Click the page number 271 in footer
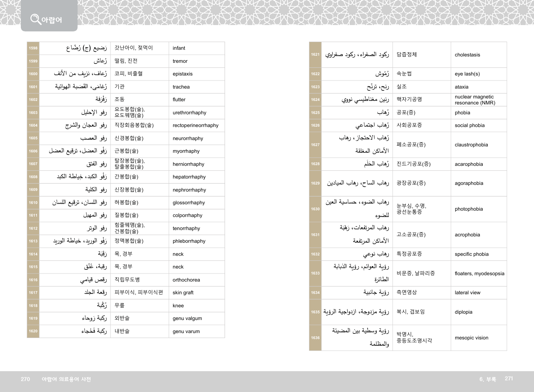The height and width of the screenshot is (392, 534). [509, 379]
